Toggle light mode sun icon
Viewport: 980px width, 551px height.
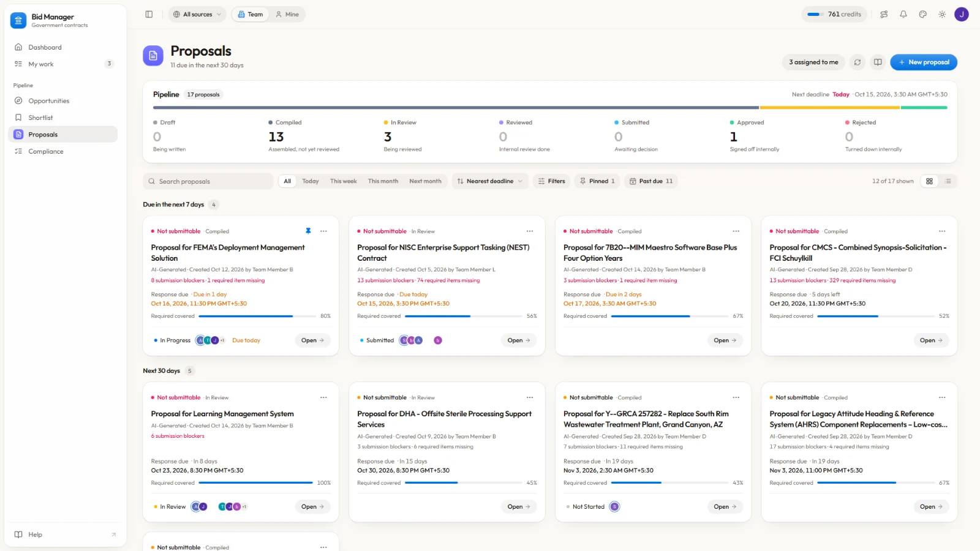(942, 14)
